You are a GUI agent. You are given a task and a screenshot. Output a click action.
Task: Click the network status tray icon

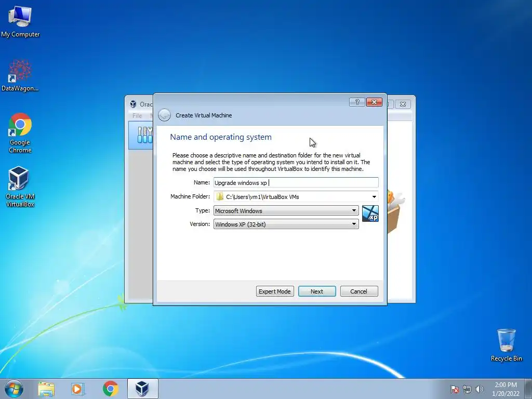[467, 389]
